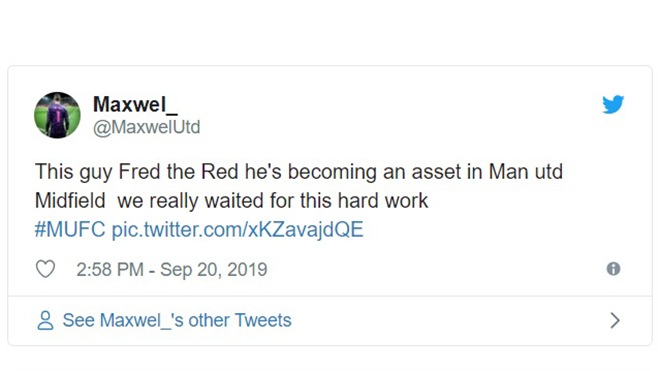Like the tweet with the heart icon
This screenshot has width=660, height=371.
click(45, 269)
